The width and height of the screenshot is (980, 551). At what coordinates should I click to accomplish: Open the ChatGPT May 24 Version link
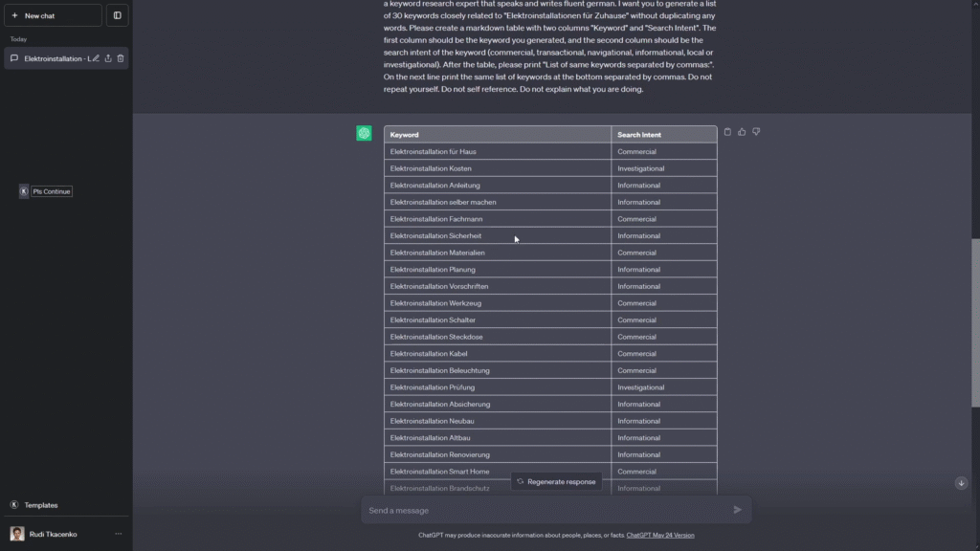(x=660, y=536)
